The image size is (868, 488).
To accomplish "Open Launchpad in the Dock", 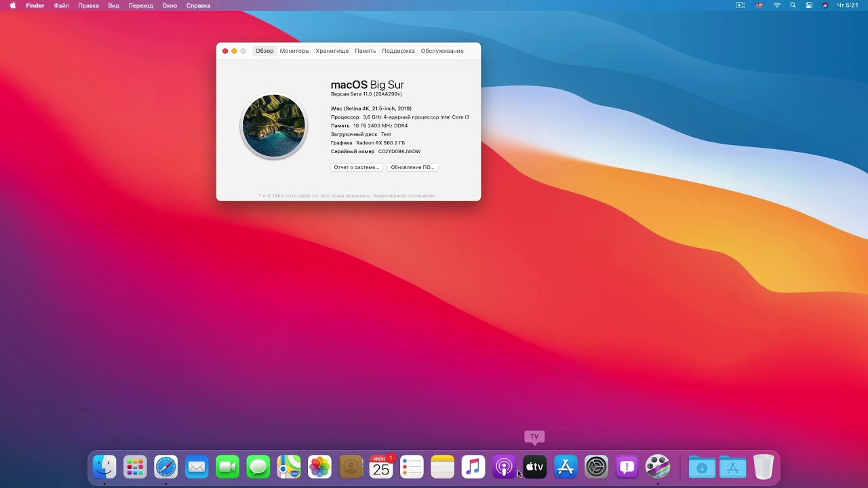I will [x=135, y=466].
